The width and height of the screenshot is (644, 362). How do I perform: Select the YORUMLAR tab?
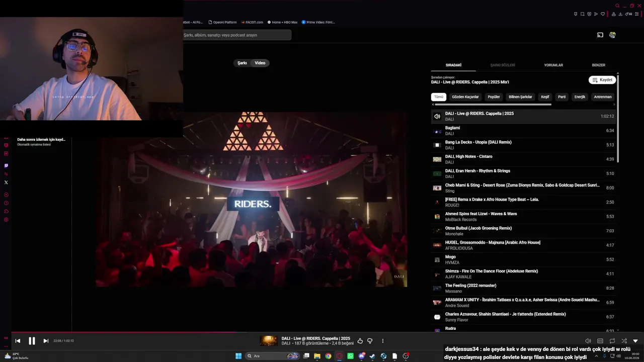click(x=553, y=65)
